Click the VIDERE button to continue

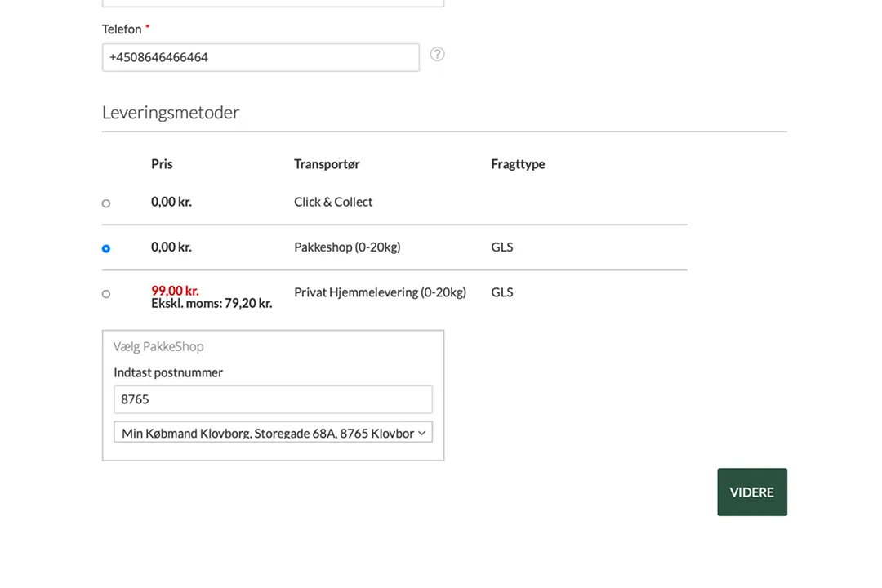coord(752,492)
